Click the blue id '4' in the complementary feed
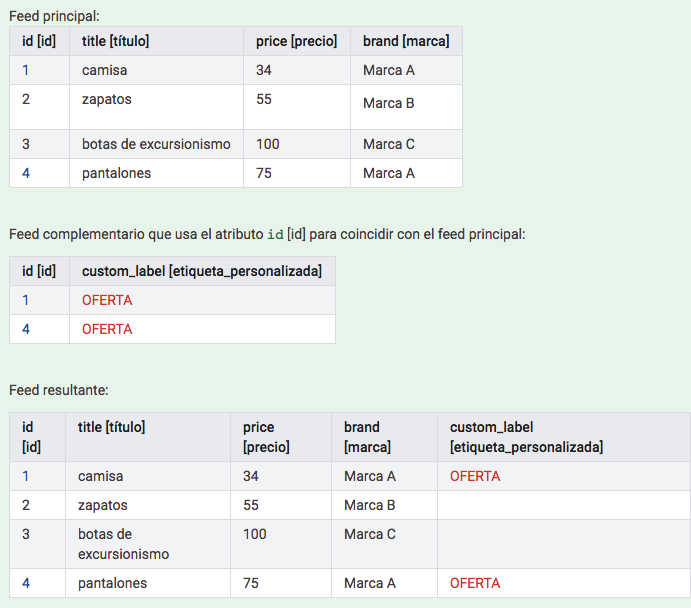Image resolution: width=691 pixels, height=608 pixels. [x=26, y=329]
